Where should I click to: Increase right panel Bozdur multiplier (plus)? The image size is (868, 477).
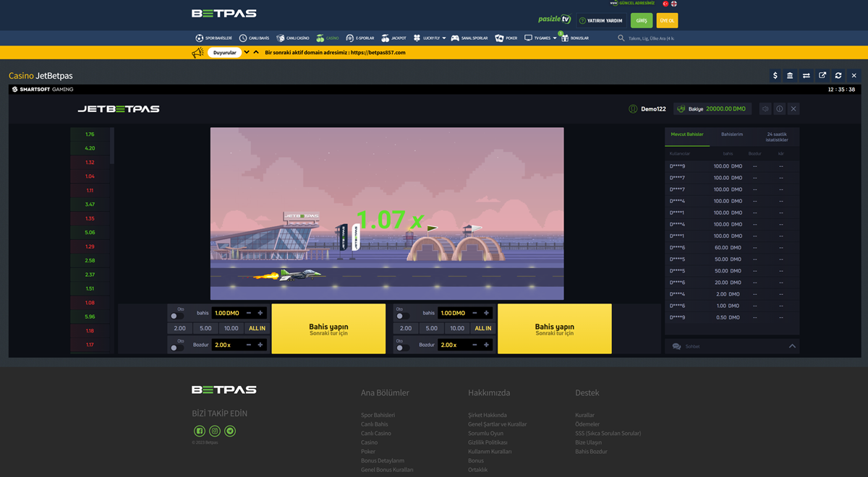tap(487, 345)
